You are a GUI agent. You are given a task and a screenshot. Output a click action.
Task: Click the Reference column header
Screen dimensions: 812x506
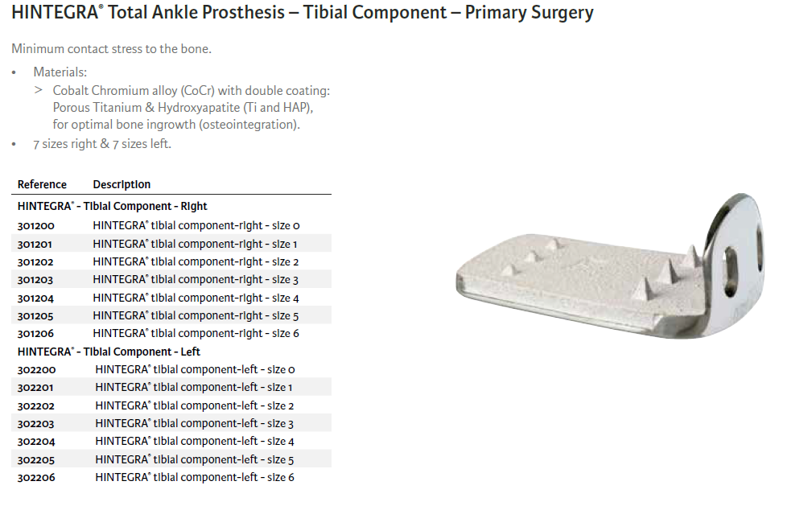42,185
